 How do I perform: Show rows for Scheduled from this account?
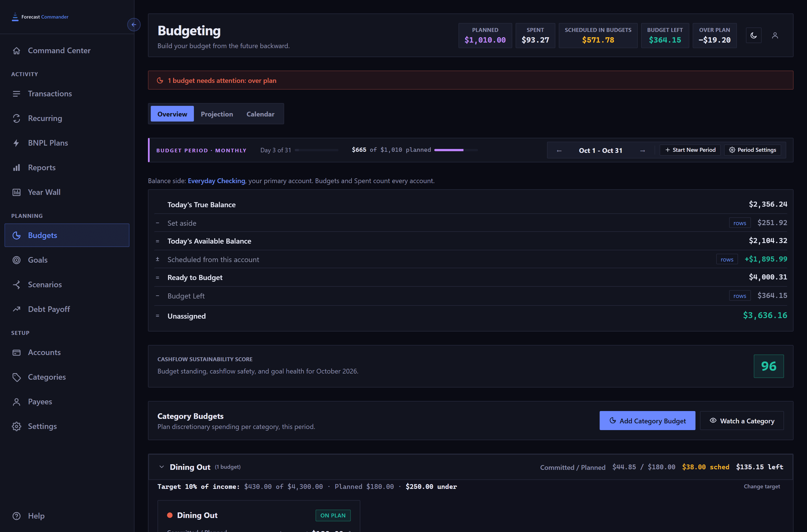(x=727, y=259)
